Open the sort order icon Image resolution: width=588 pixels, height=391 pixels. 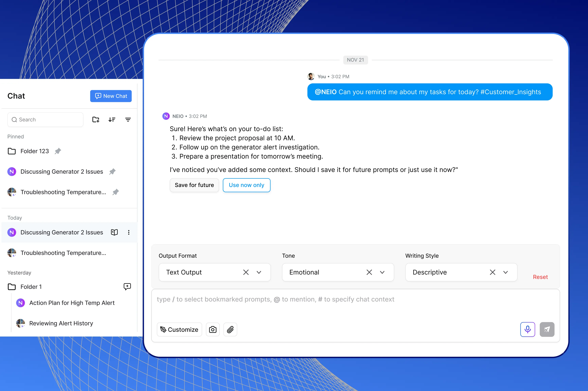coord(112,120)
